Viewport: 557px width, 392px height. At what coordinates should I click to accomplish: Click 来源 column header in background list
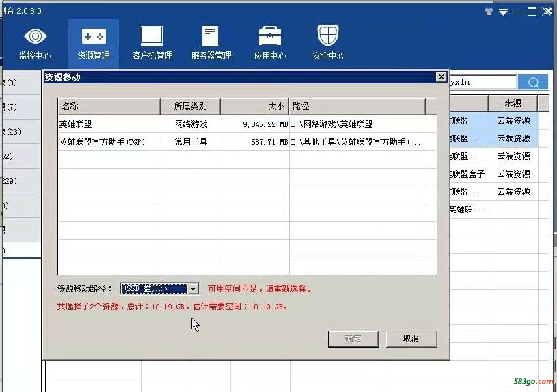(x=513, y=103)
